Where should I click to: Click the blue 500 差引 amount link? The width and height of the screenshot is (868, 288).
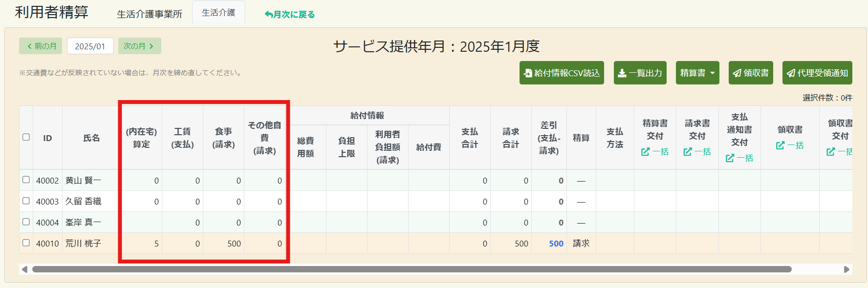pyautogui.click(x=556, y=244)
